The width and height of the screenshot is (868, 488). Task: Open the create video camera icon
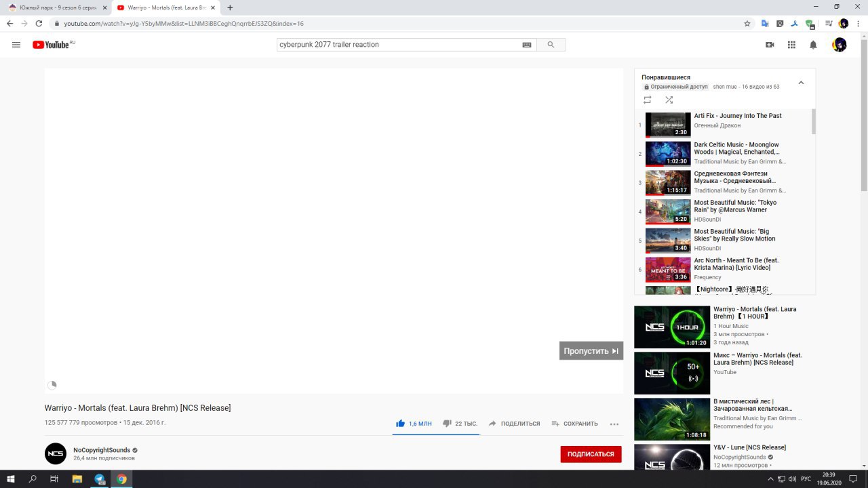pos(770,45)
